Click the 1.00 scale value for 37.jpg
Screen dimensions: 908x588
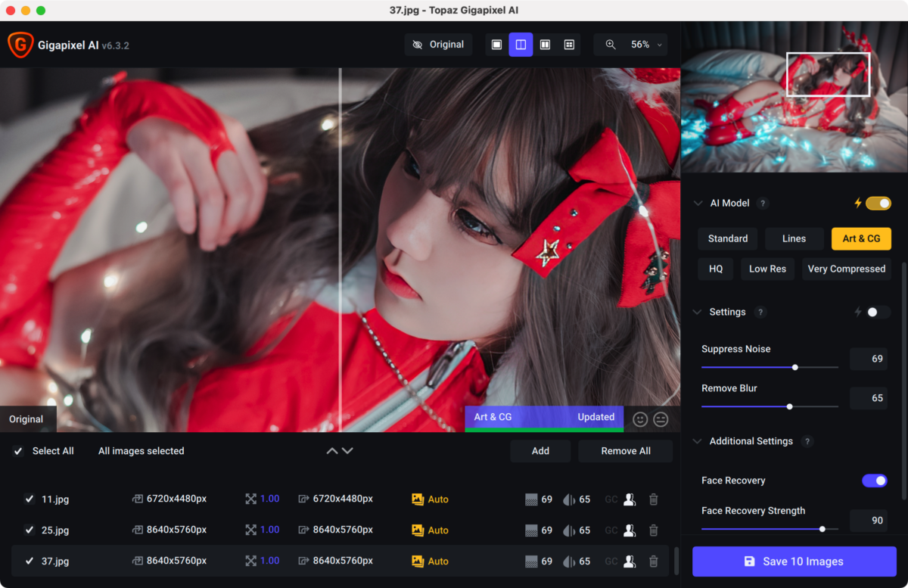click(270, 562)
